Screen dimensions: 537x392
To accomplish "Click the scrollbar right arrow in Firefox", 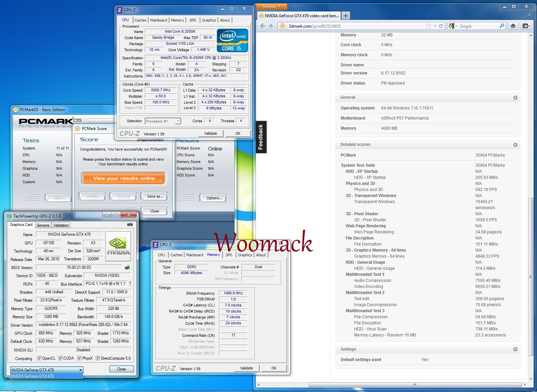I will tap(525, 384).
